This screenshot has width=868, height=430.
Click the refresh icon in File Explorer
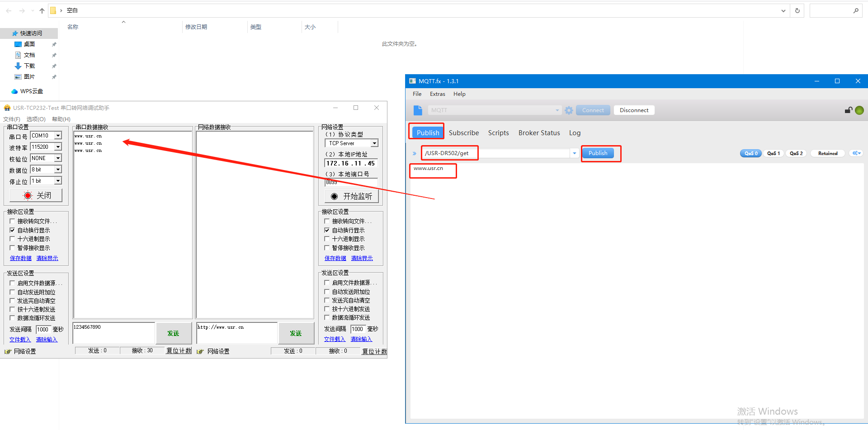tap(797, 10)
